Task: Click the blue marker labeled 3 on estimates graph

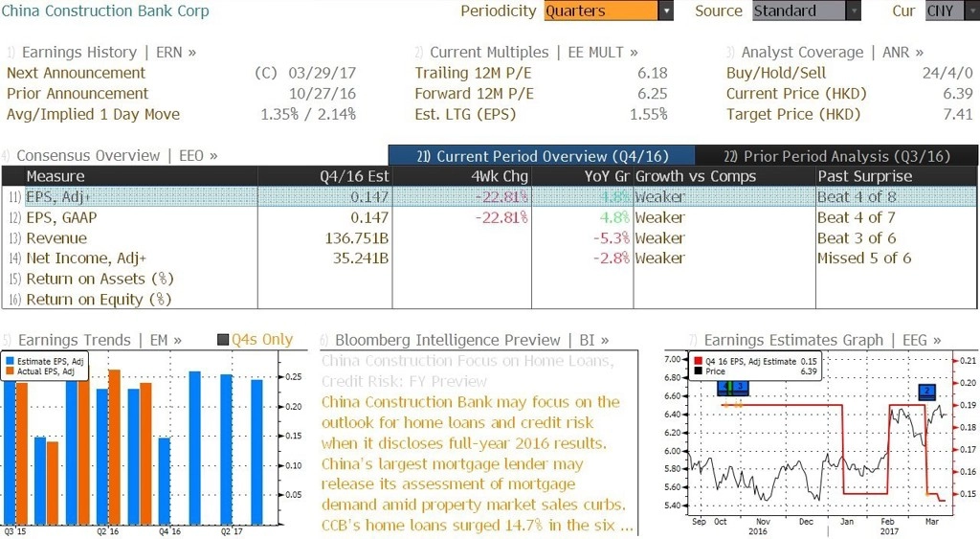Action: tap(740, 387)
